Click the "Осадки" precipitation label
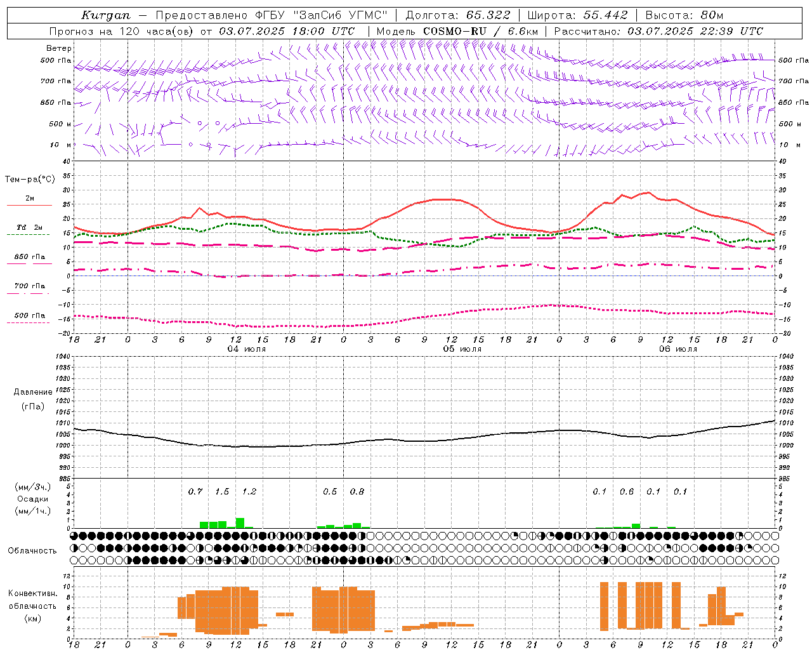Viewport: 812px width, 650px height. coord(33,499)
